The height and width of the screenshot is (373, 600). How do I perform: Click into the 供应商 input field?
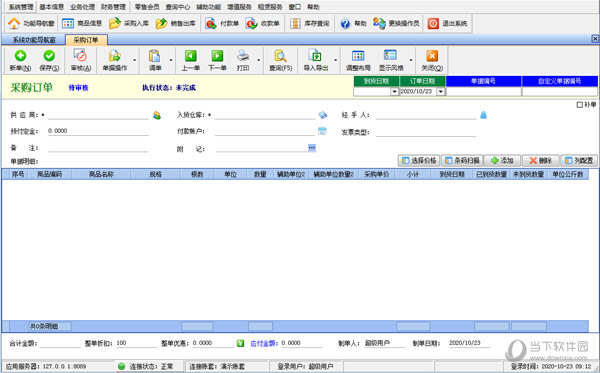(x=98, y=115)
